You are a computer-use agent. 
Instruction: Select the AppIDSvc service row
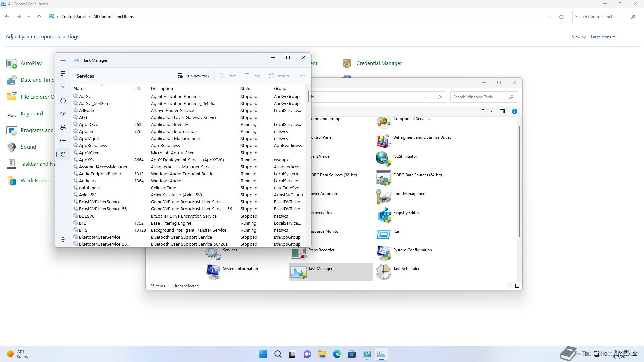click(x=189, y=124)
